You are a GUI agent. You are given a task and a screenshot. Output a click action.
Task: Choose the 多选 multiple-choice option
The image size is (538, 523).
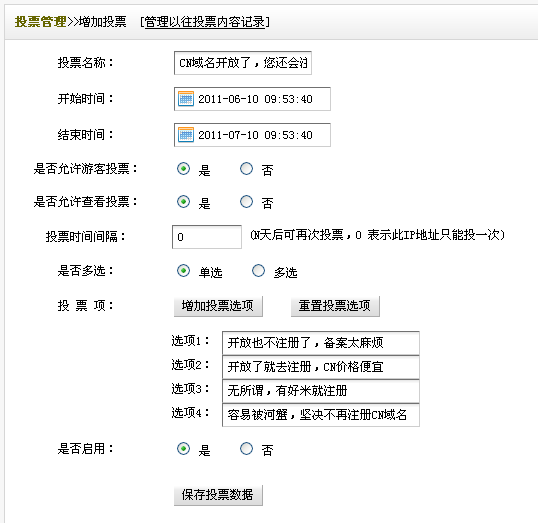(x=258, y=271)
